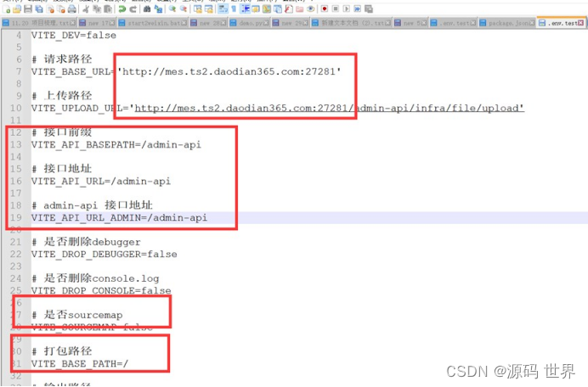588x387 pixels.
Task: Switch to the 新建文本文档 (2).txt tab
Action: pos(351,23)
